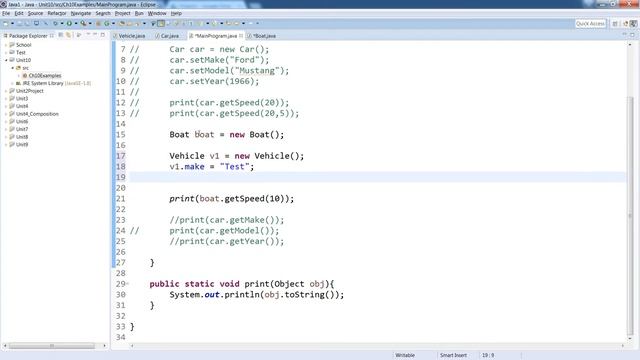Collapse the Unit10 project
Image resolution: width=640 pixels, height=360 pixels.
(x=6, y=60)
